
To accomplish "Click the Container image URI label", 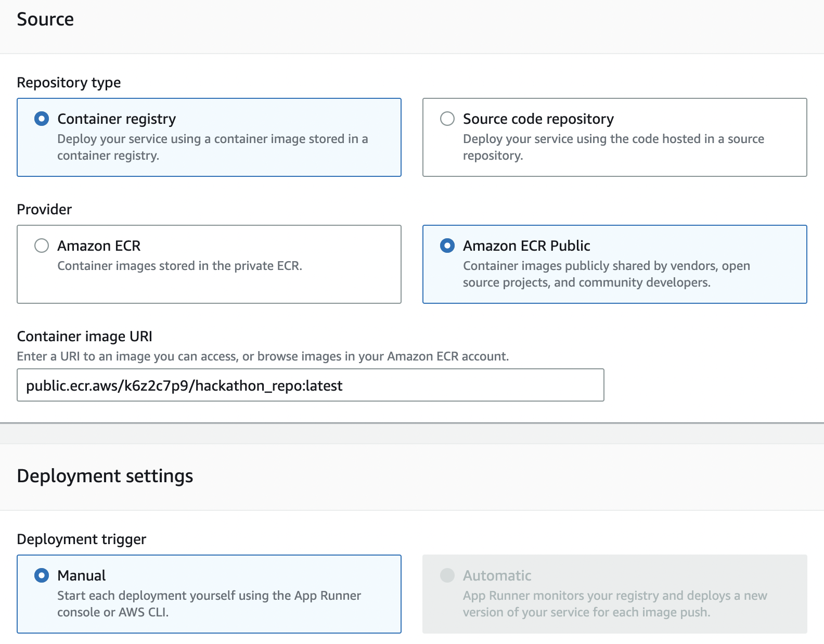I will 84,337.
